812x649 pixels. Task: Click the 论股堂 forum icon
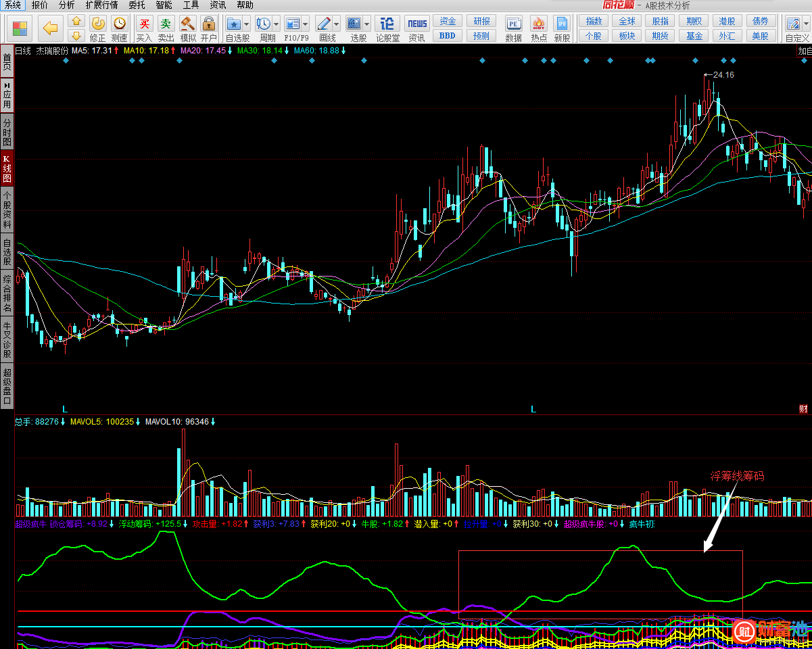pyautogui.click(x=387, y=24)
